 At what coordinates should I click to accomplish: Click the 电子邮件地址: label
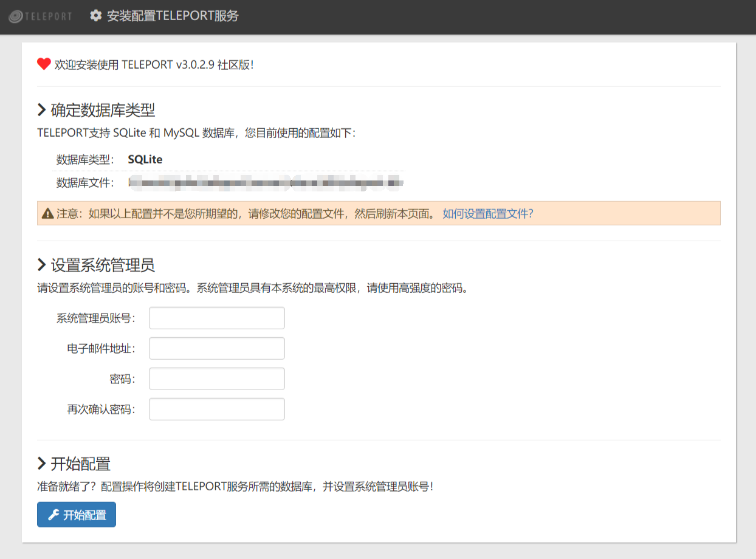coord(101,348)
